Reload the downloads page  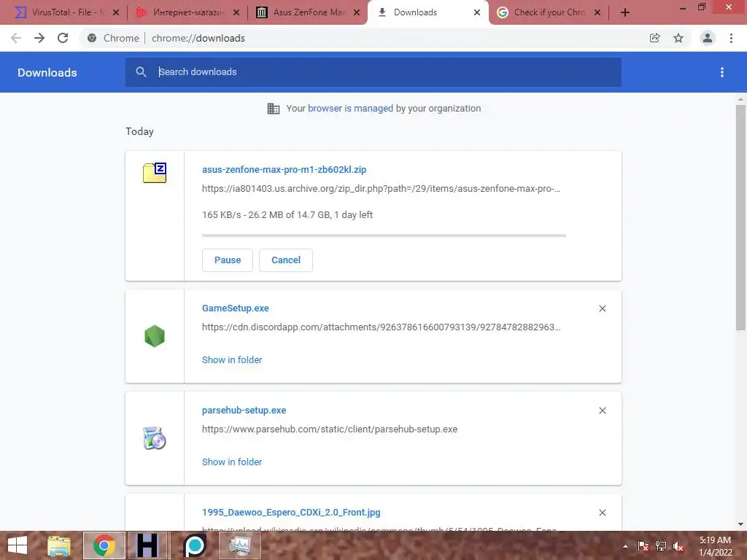coord(63,38)
